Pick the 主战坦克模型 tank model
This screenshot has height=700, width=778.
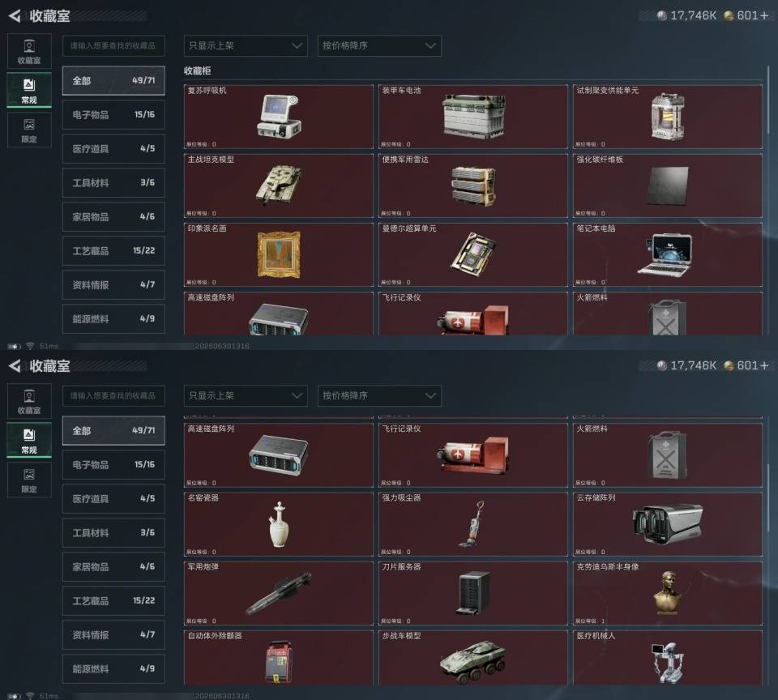click(278, 186)
